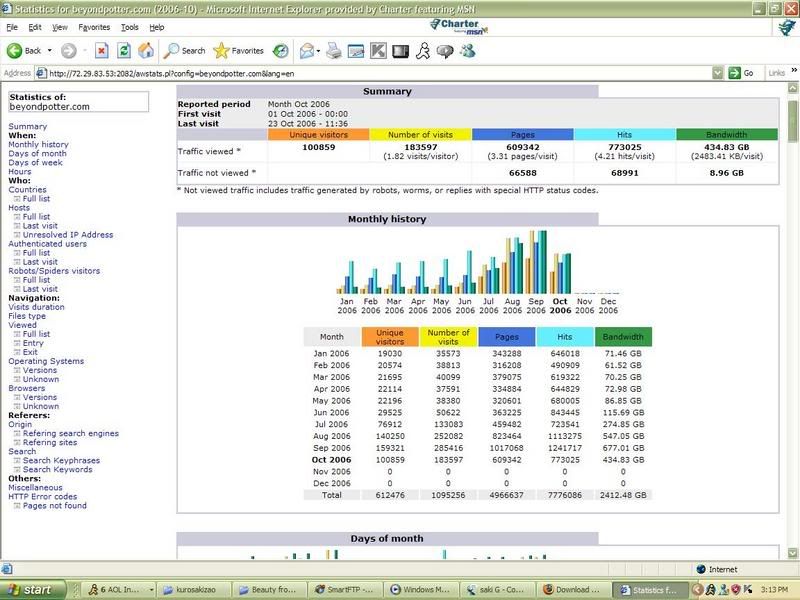
Task: Open the Monthly history link in the sidebar
Action: [38, 145]
